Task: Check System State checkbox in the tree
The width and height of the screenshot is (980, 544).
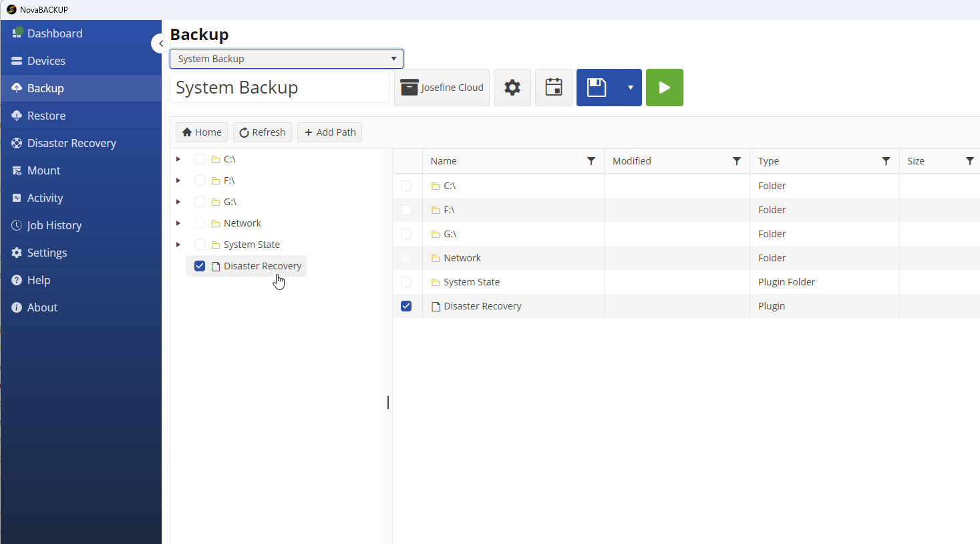Action: coord(200,245)
